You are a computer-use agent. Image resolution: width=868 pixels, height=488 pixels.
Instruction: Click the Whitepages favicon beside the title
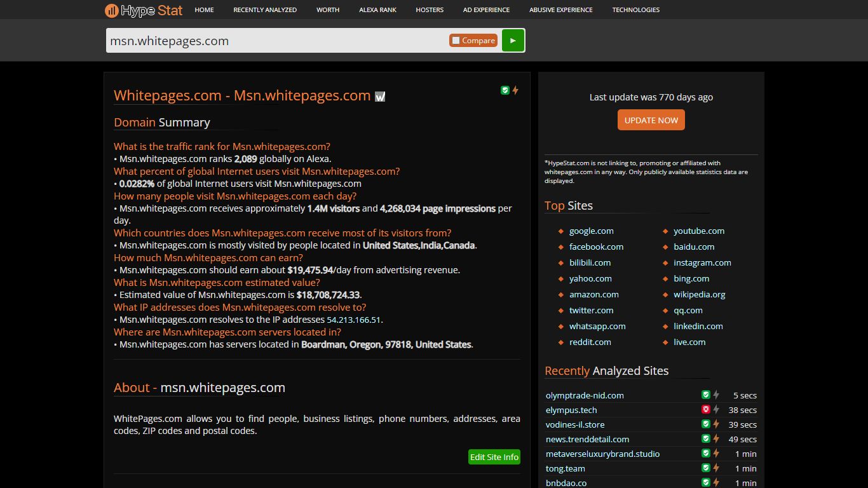point(380,97)
